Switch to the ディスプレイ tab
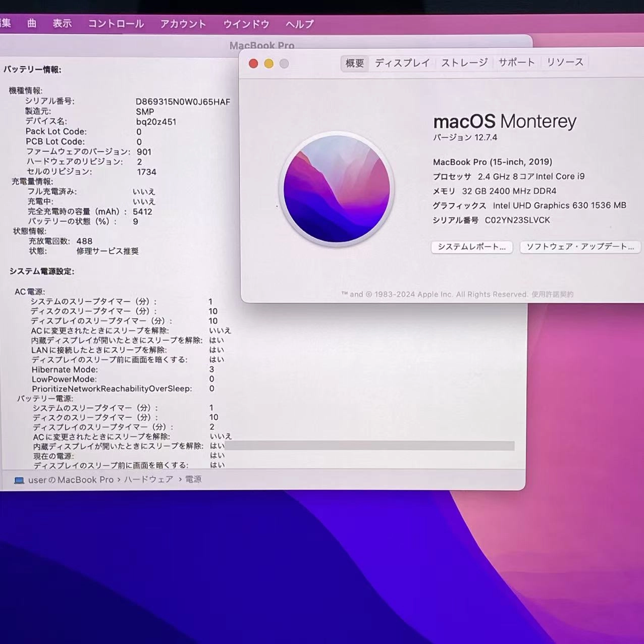The image size is (644, 644). tap(402, 62)
